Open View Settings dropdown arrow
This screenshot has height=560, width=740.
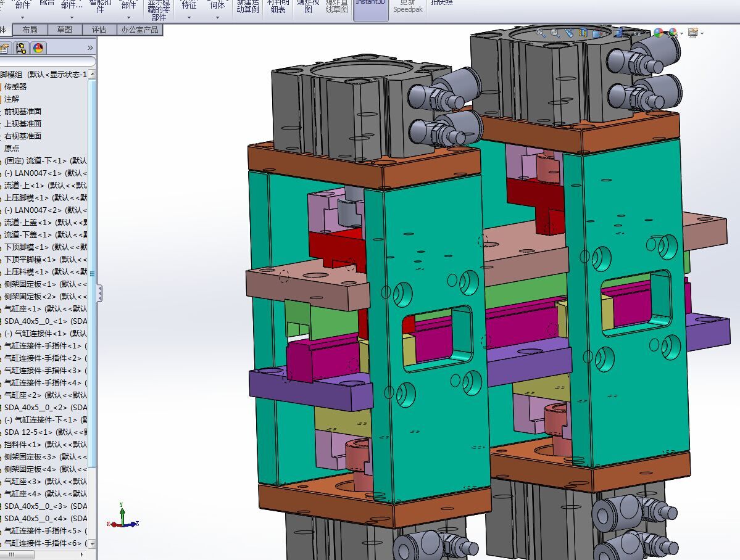click(x=702, y=33)
